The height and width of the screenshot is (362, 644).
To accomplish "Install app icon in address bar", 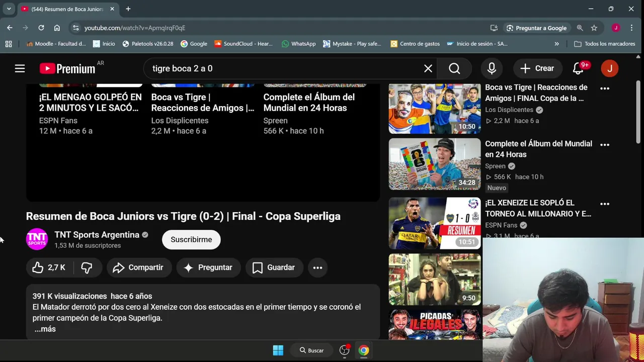I will (x=494, y=28).
